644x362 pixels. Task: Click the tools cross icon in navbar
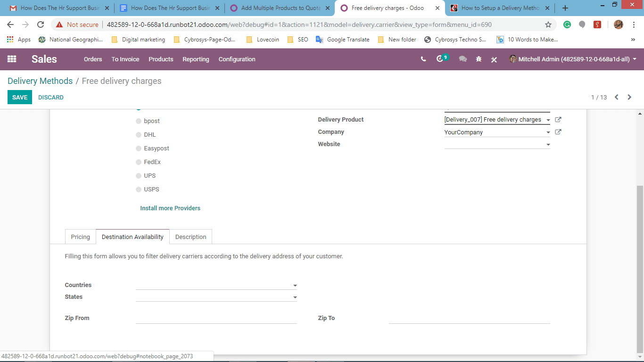pos(494,59)
